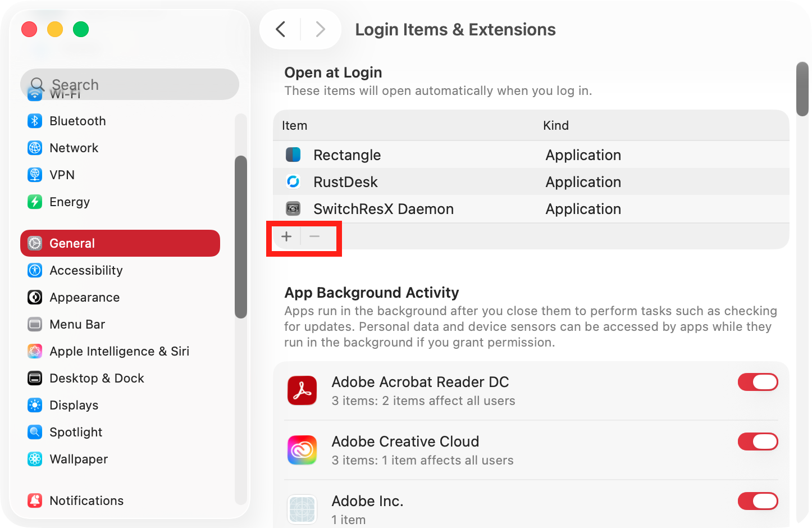Click the Adobe Acrobat Reader DC icon
The height and width of the screenshot is (528, 812).
pos(302,390)
